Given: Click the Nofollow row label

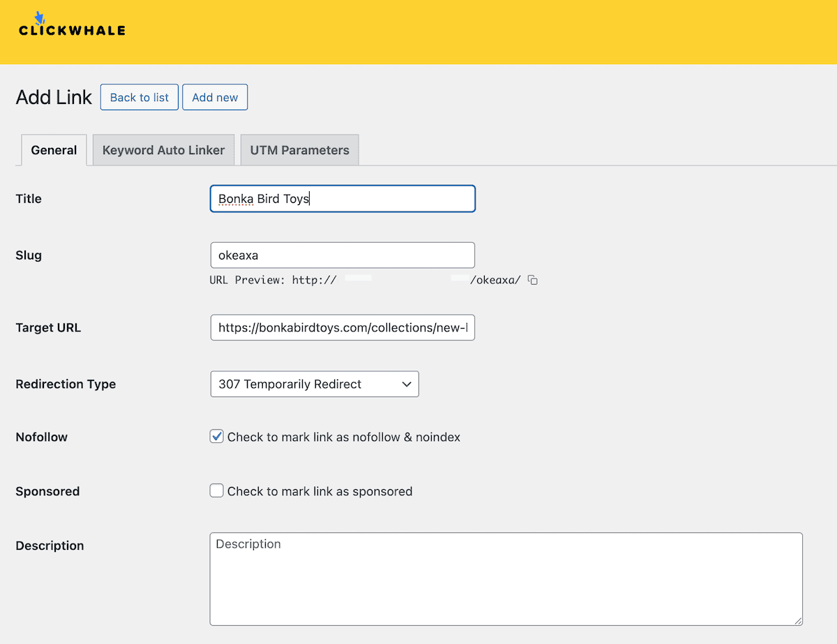Looking at the screenshot, I should tap(42, 437).
